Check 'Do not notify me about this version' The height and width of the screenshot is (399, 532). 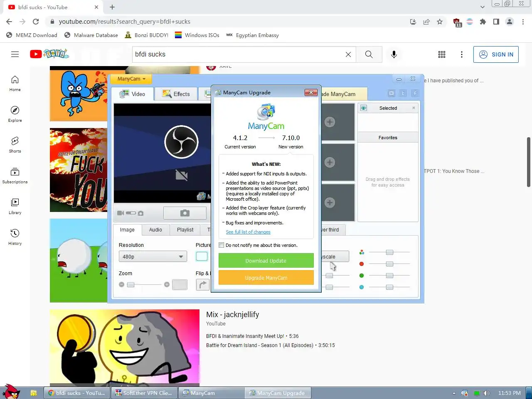tap(222, 245)
